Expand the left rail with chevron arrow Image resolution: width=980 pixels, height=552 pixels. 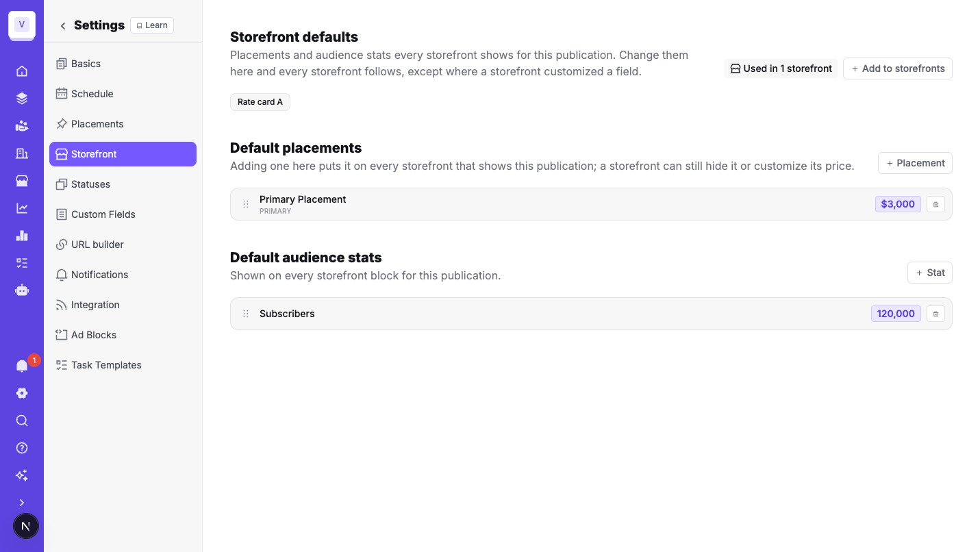pos(22,503)
